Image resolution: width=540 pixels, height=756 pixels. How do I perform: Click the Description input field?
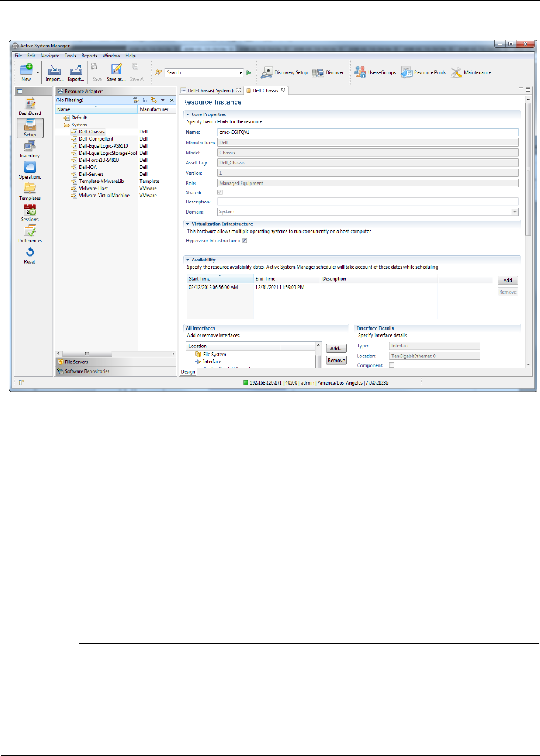(368, 202)
